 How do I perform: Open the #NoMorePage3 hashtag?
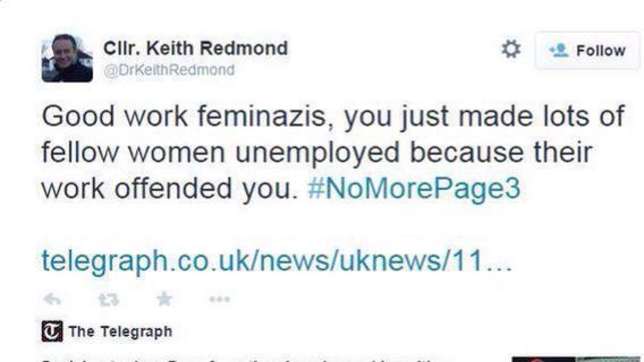coord(414,190)
